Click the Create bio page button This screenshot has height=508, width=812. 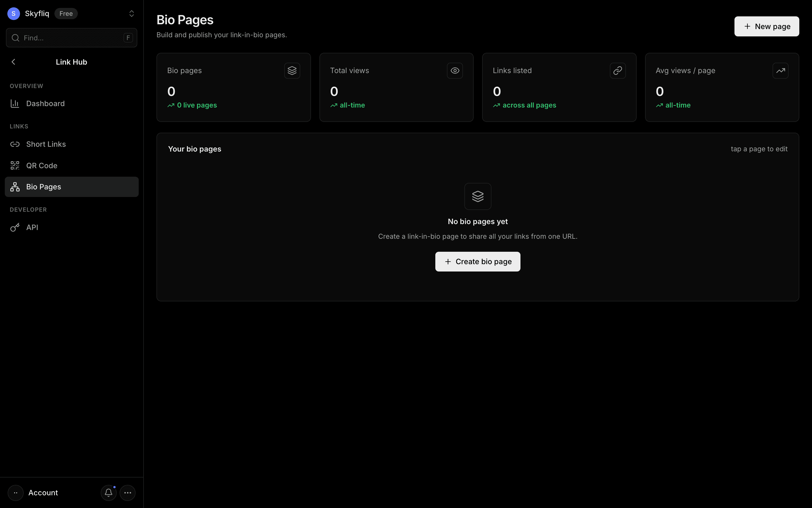tap(477, 261)
